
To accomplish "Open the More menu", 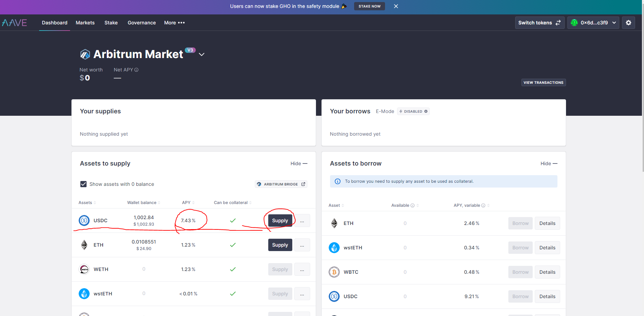I will pyautogui.click(x=174, y=23).
